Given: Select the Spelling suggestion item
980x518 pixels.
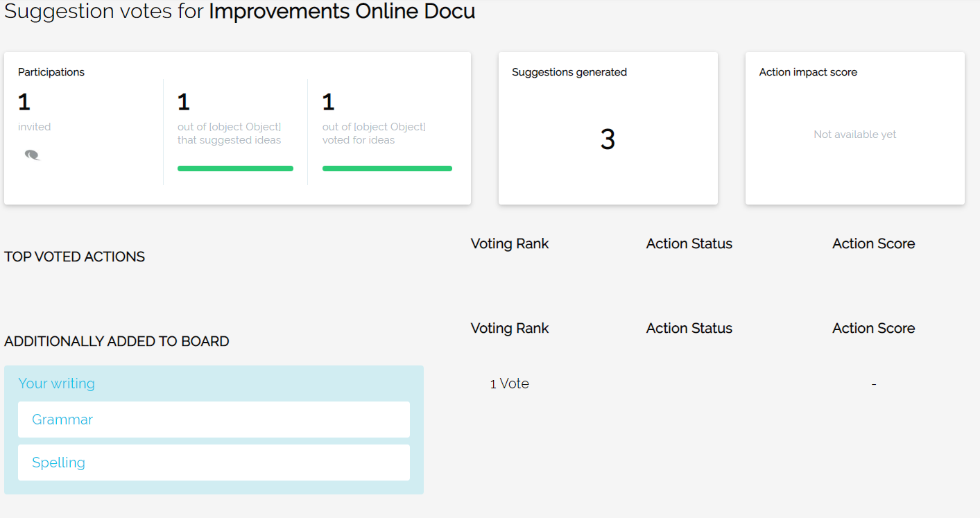Looking at the screenshot, I should (214, 463).
